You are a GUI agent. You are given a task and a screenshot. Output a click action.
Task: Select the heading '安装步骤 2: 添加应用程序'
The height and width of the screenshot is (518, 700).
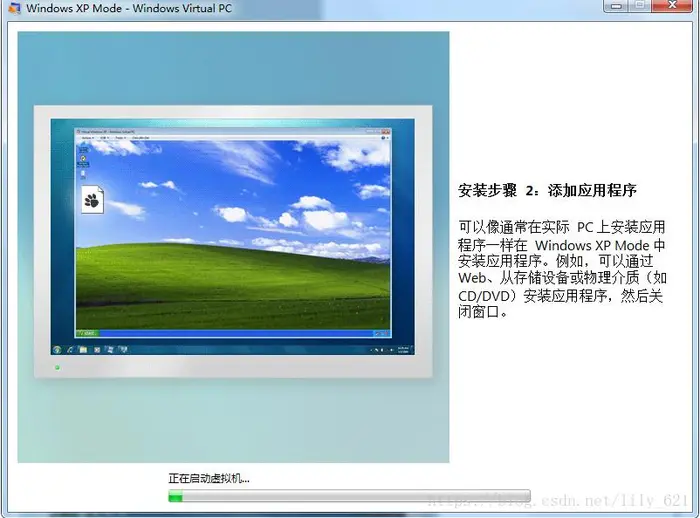(547, 191)
